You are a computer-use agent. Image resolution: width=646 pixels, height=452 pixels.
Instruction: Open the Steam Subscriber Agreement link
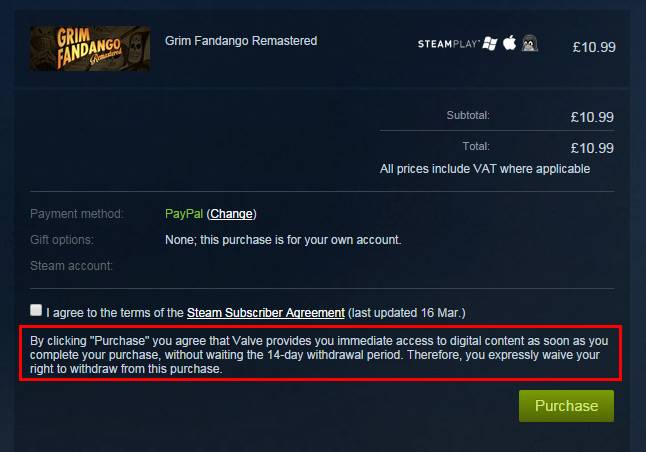[x=266, y=313]
